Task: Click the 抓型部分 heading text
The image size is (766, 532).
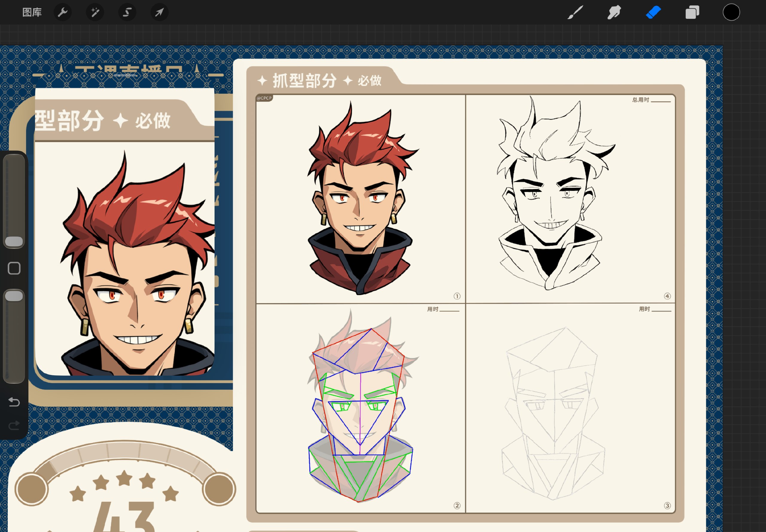Action: [x=305, y=81]
